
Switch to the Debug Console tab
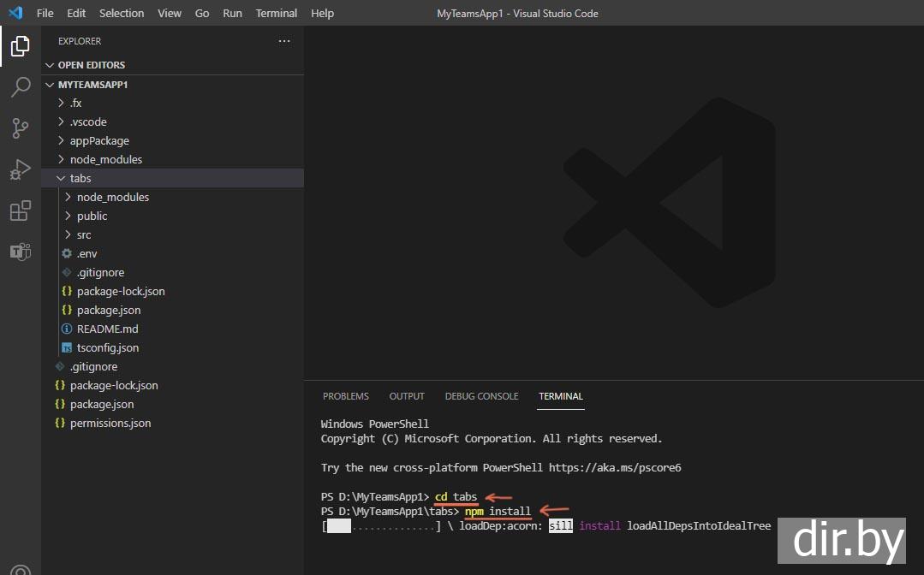(x=481, y=396)
